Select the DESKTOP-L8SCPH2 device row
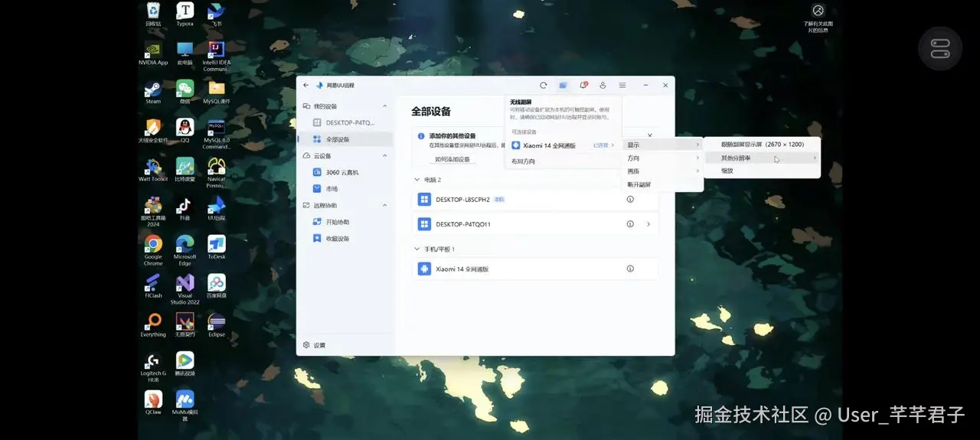Screen dimensions: 980x440 point(535,200)
